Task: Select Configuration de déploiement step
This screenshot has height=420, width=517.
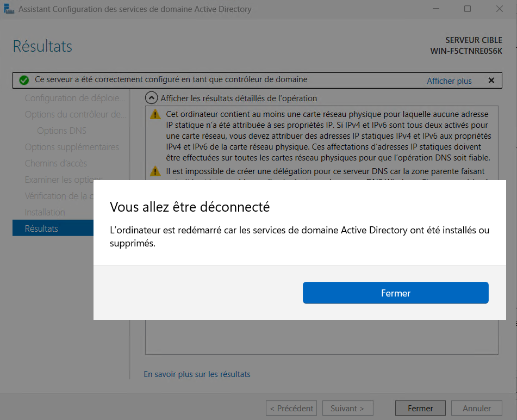Action: click(x=75, y=98)
